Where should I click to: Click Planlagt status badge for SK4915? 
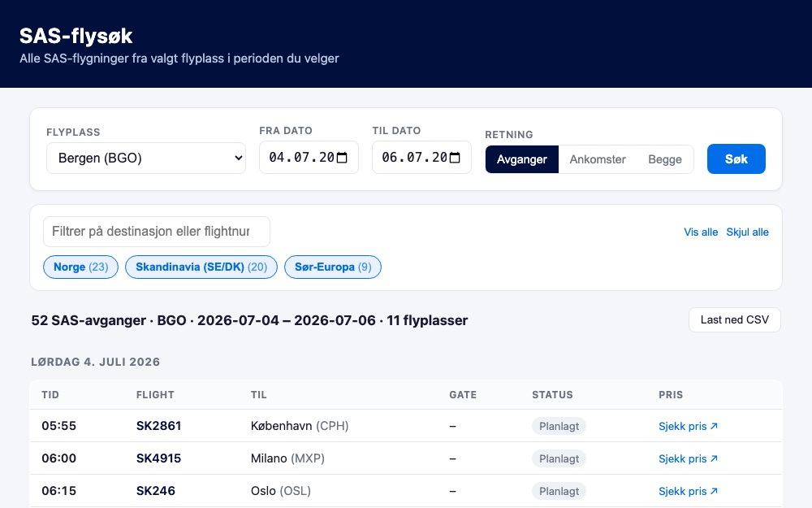(x=559, y=458)
